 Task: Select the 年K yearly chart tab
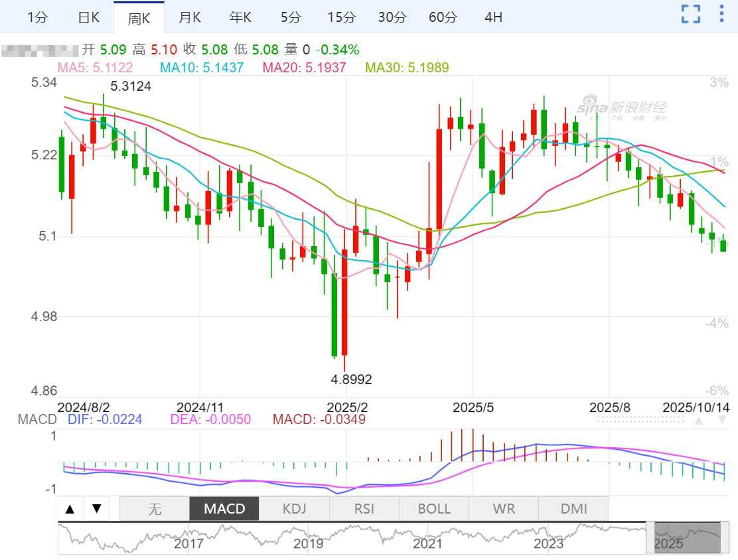(240, 17)
